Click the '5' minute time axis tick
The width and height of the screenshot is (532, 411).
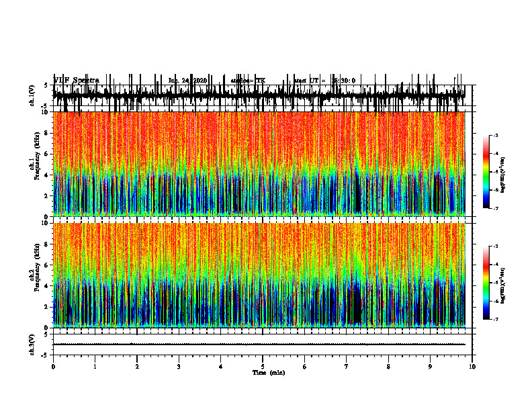pyautogui.click(x=263, y=367)
